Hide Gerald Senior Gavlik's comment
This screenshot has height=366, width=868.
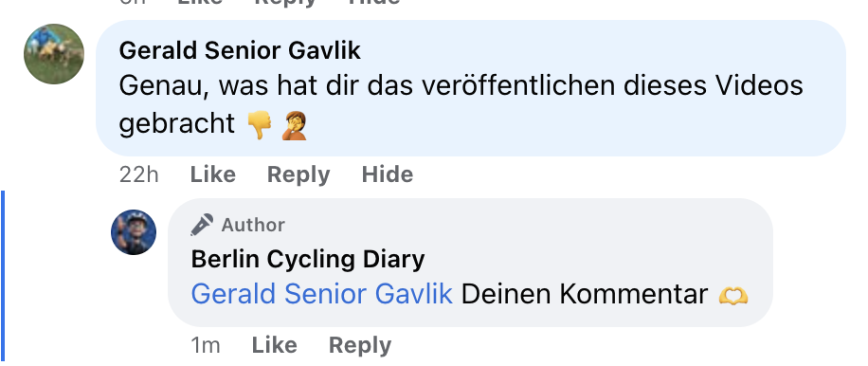click(387, 174)
